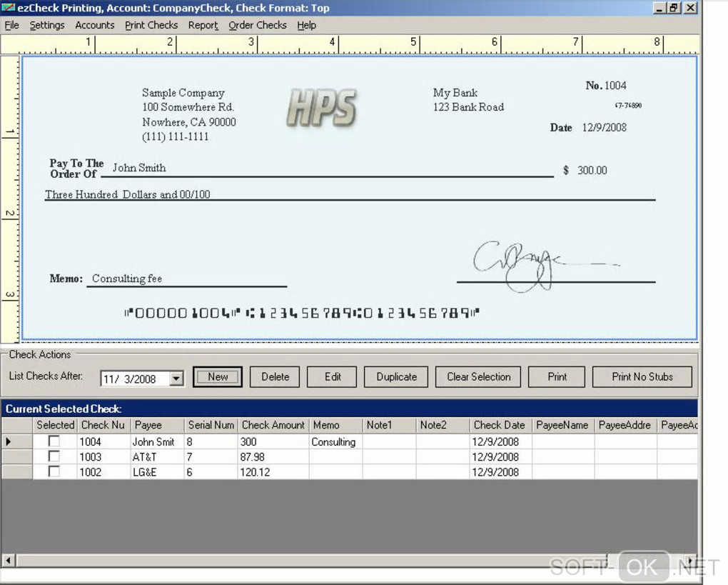Click the Note2 column header
728x585 pixels.
point(443,425)
